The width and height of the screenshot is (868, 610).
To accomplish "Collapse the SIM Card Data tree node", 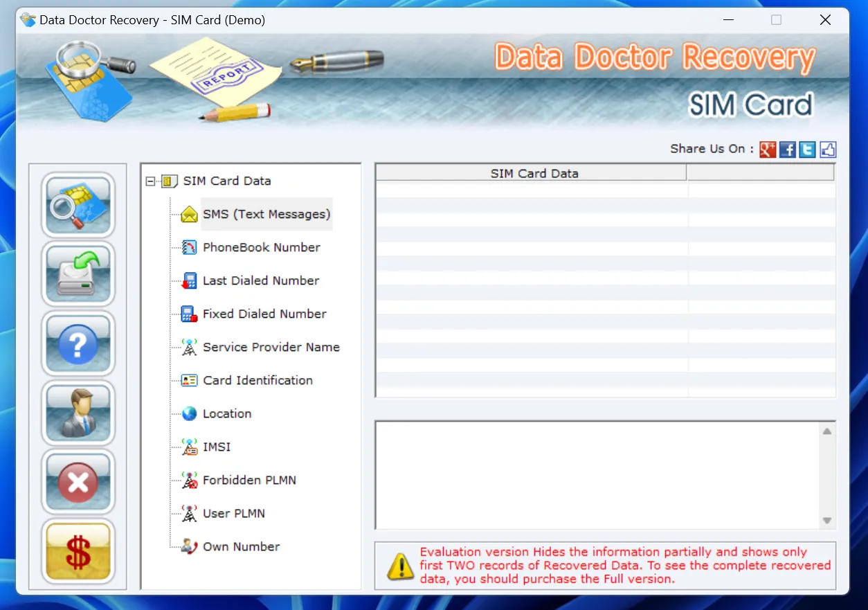I will point(150,181).
